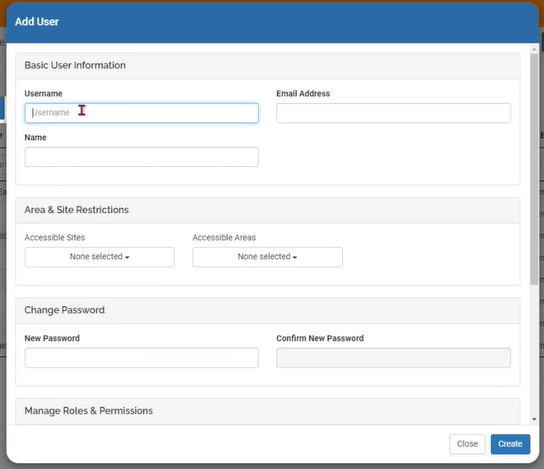Viewport: 544px width, 469px height.
Task: Click the caret in Accessible Areas dropdown
Action: click(295, 257)
